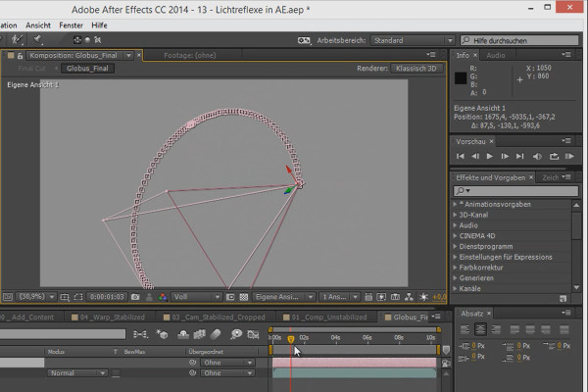Viewport: 588px width, 392px height.
Task: Center text in Absatz panel
Action: point(480,329)
